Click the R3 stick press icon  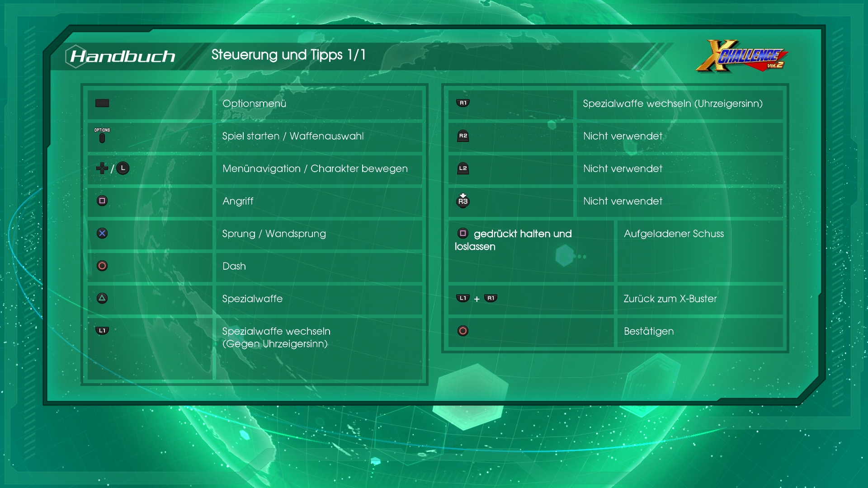[x=463, y=201]
